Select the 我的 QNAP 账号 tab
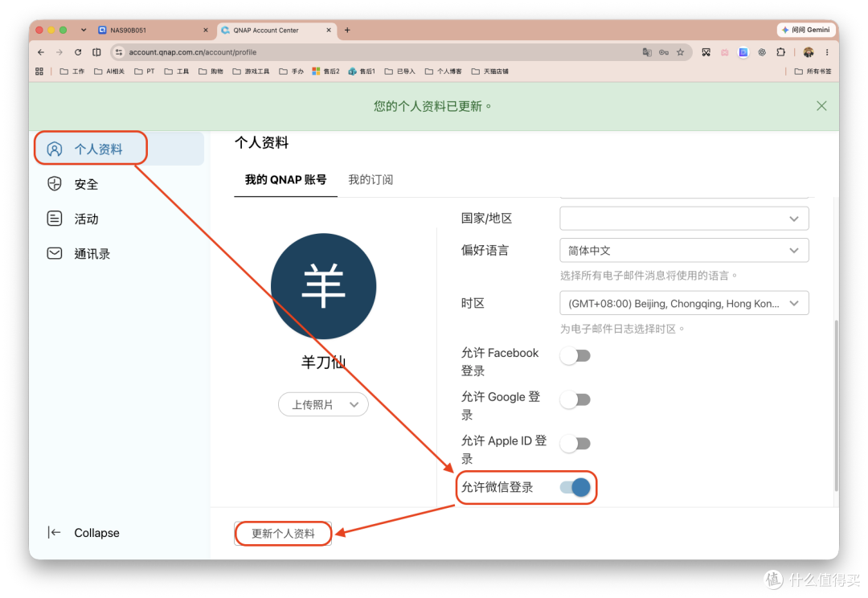 tap(285, 179)
